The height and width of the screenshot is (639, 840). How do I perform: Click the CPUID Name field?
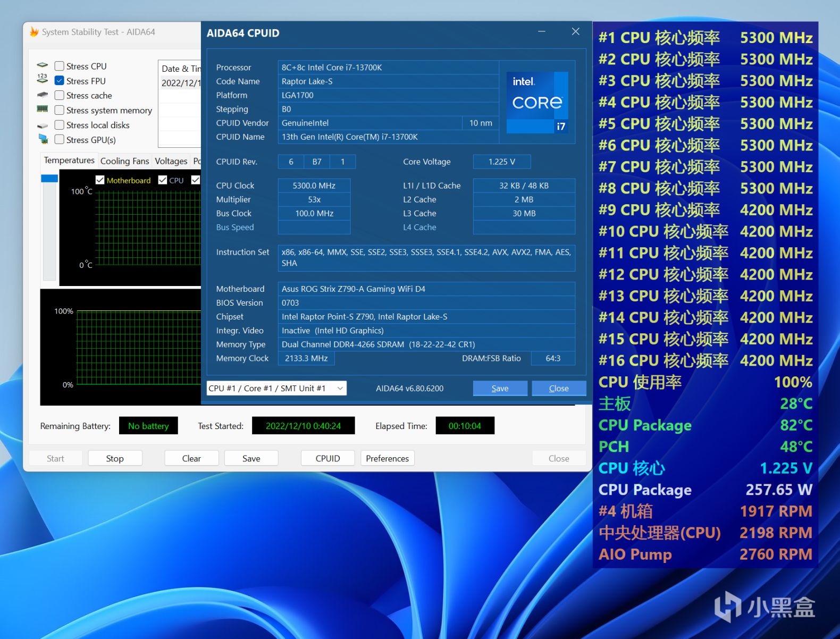coord(388,137)
